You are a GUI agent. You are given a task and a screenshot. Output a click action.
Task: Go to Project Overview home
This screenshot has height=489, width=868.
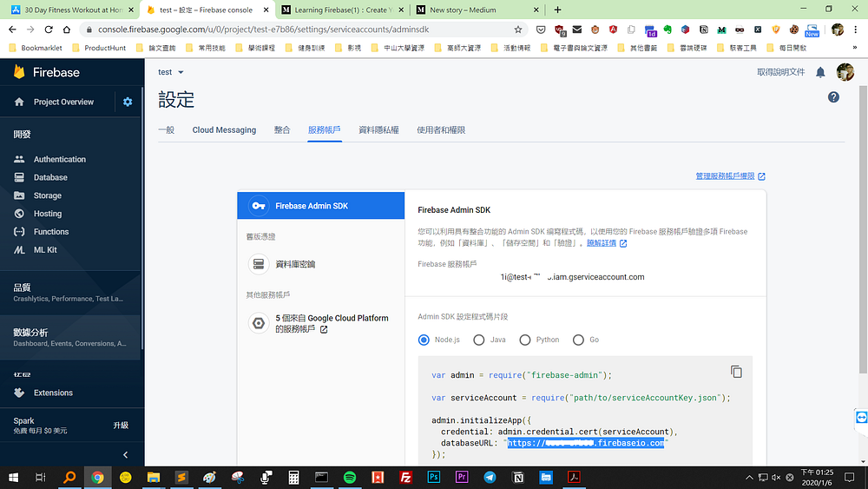tap(63, 102)
